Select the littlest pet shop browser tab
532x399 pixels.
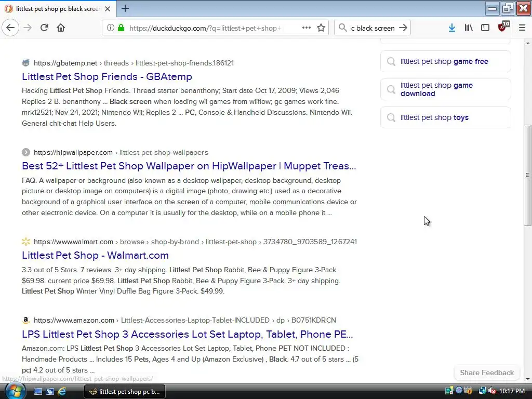click(x=58, y=9)
